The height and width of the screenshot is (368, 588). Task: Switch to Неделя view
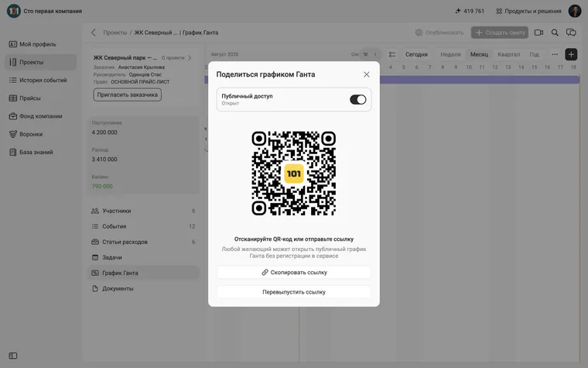450,54
